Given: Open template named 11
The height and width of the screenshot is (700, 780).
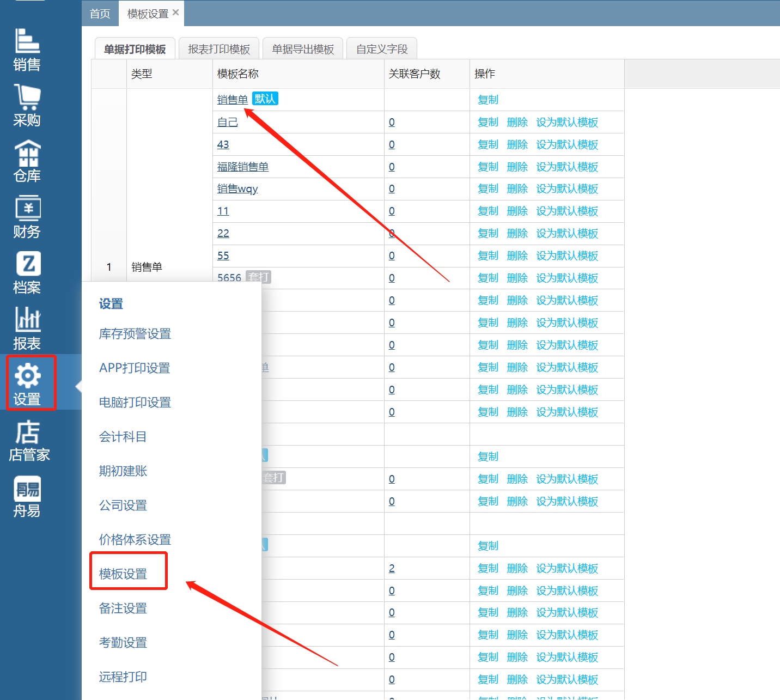Looking at the screenshot, I should click(x=223, y=211).
